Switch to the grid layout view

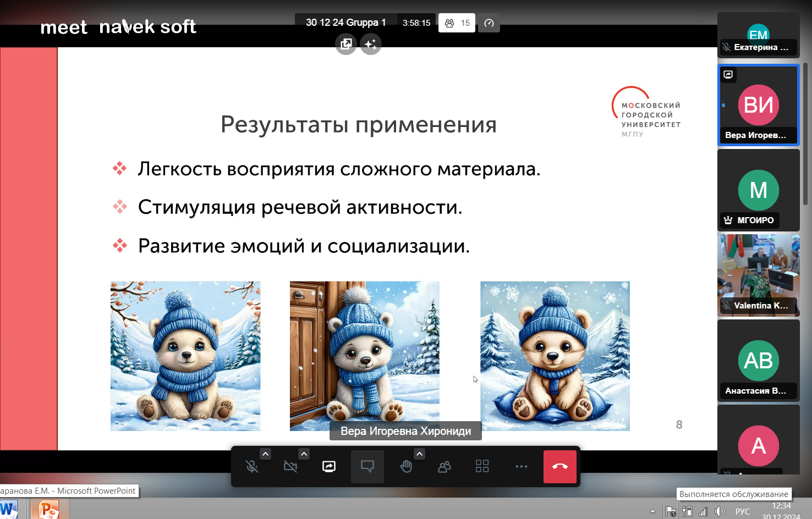[x=482, y=467]
